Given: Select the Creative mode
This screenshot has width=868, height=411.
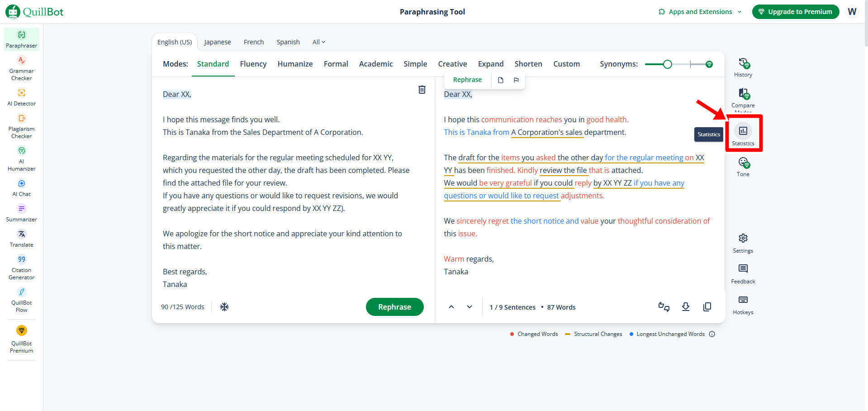Looking at the screenshot, I should [452, 64].
